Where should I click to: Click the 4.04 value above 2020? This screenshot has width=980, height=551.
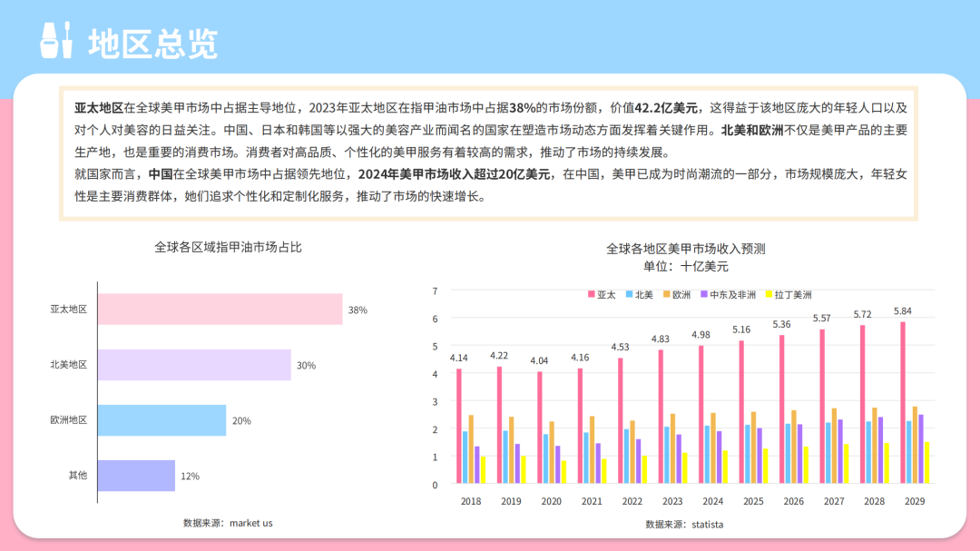(539, 361)
